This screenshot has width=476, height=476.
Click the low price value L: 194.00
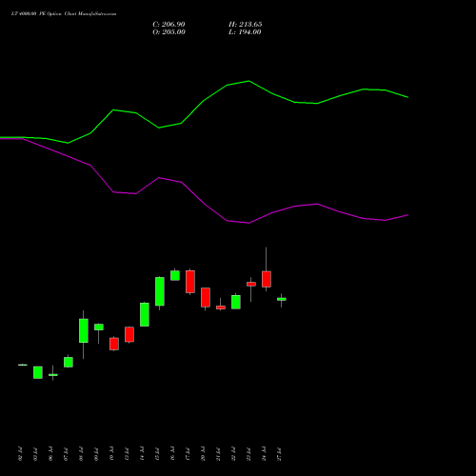(245, 32)
